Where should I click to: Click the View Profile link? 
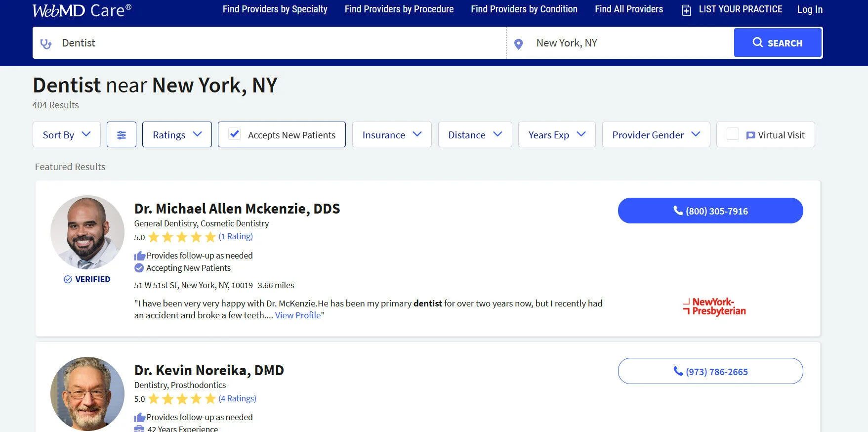[298, 315]
